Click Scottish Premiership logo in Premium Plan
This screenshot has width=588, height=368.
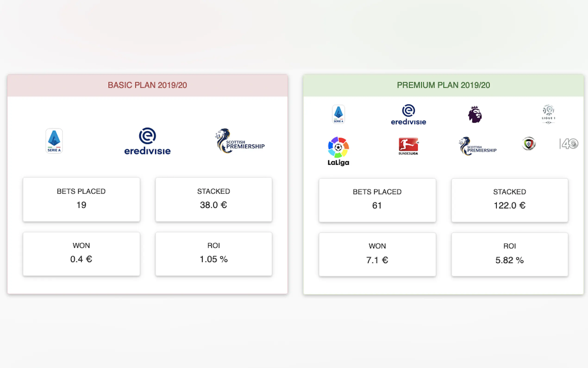[x=478, y=146]
